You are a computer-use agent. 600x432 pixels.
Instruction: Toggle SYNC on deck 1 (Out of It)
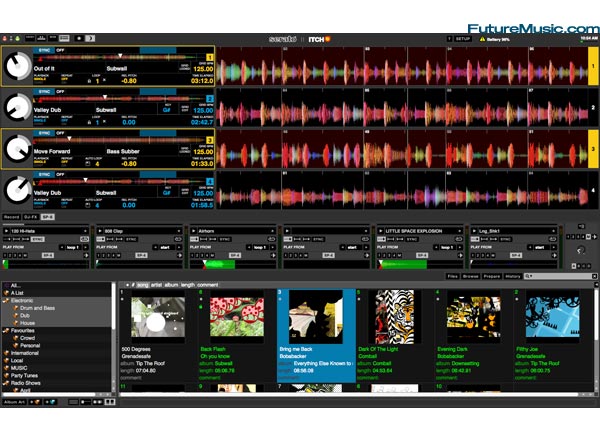44,50
